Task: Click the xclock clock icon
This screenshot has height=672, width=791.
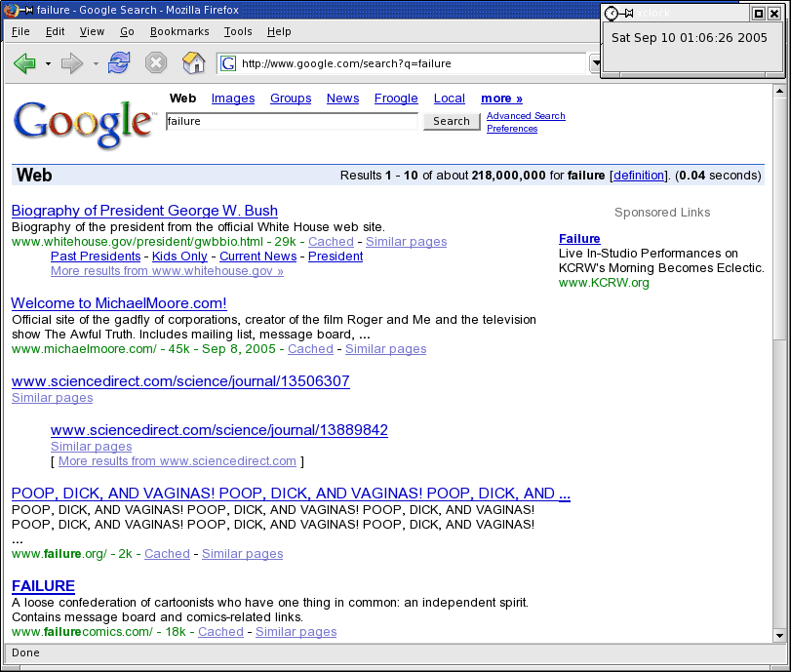Action: (611, 13)
